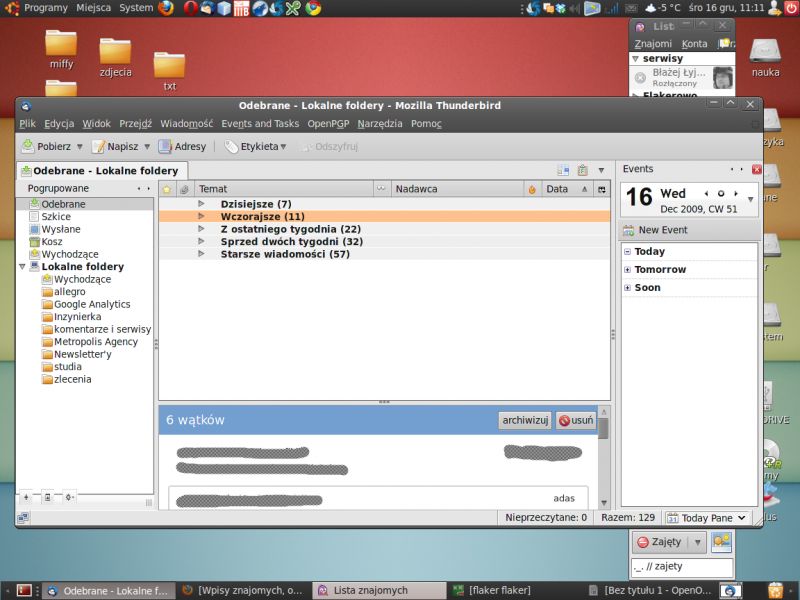Collapse the Today events section
800x600 pixels.
(628, 252)
